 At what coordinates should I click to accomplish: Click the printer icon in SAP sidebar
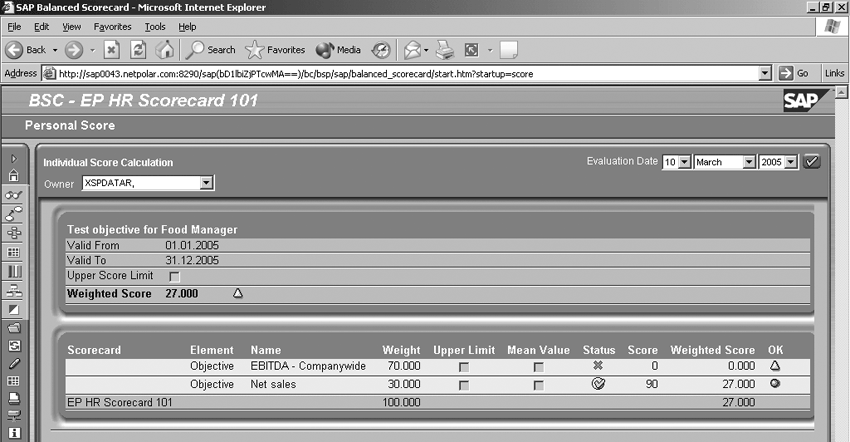coord(14,398)
